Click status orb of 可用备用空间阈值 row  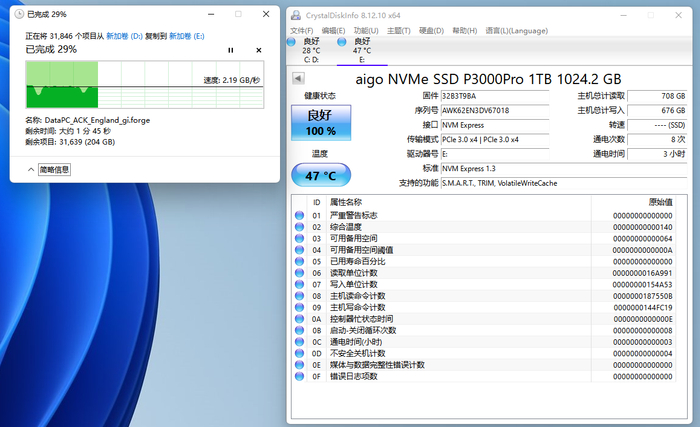[x=299, y=250]
